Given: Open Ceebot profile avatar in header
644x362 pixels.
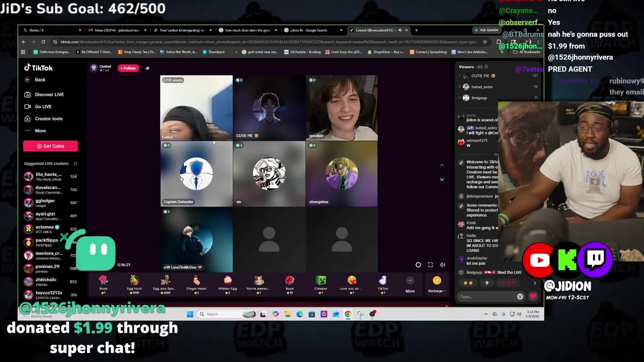Looking at the screenshot, I should click(94, 68).
